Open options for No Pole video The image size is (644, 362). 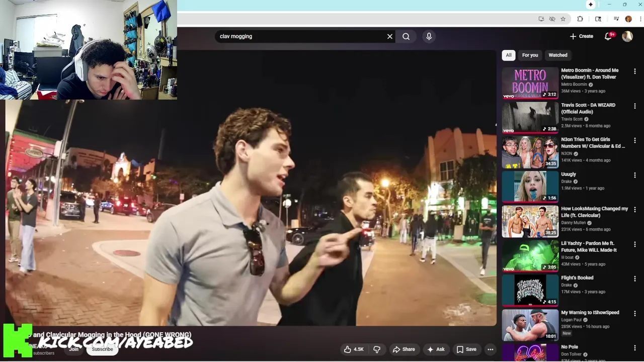635,348
